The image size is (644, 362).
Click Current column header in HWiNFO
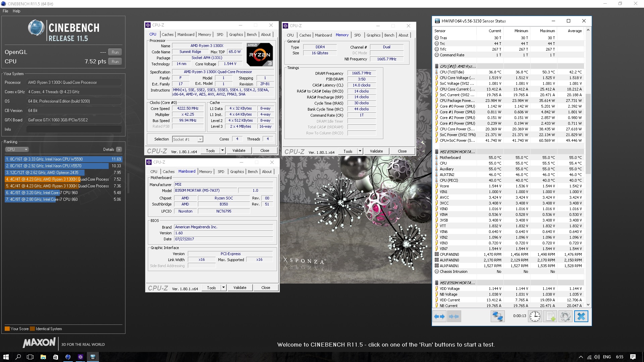click(490, 31)
